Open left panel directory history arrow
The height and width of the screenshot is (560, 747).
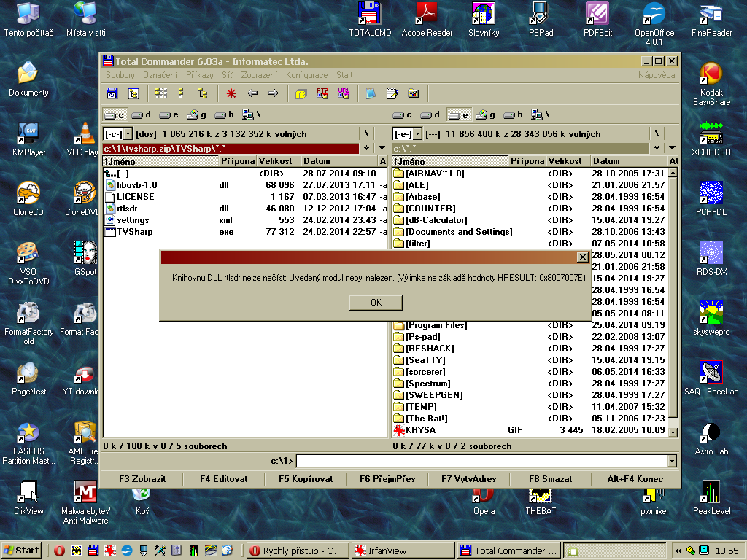382,148
